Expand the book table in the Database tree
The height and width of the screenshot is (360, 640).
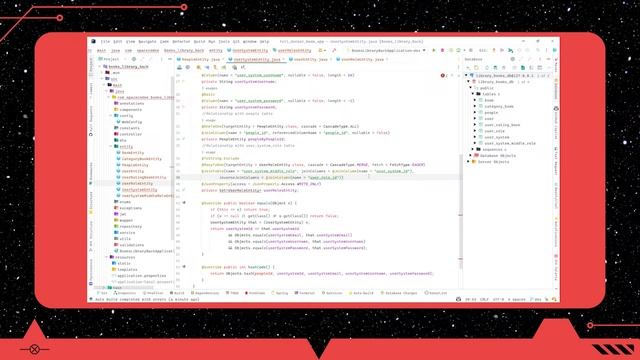click(x=476, y=100)
